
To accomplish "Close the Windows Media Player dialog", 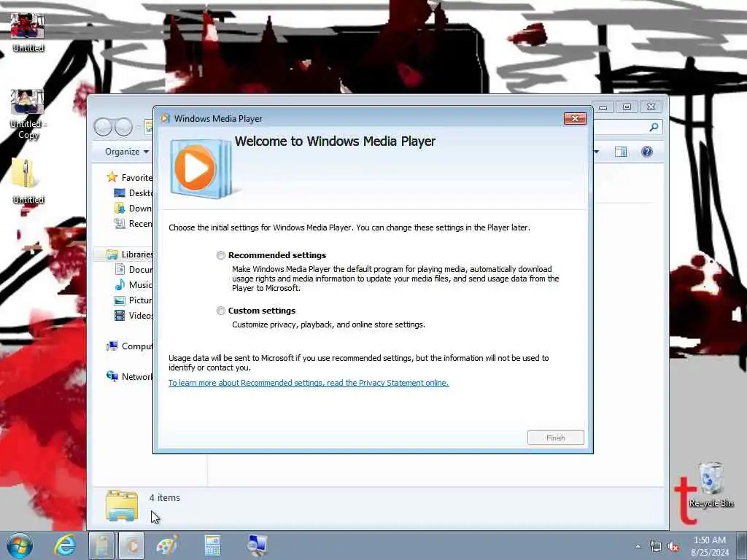I will [x=575, y=119].
